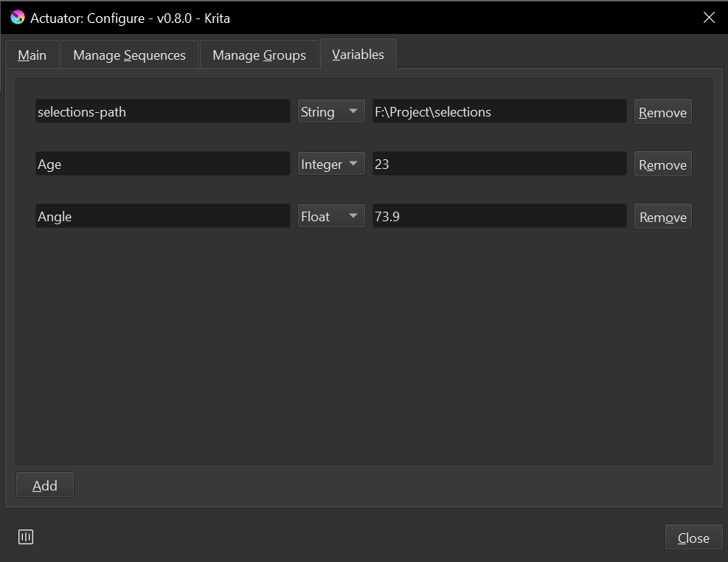Open the Float type dropdown
728x562 pixels.
click(x=330, y=217)
